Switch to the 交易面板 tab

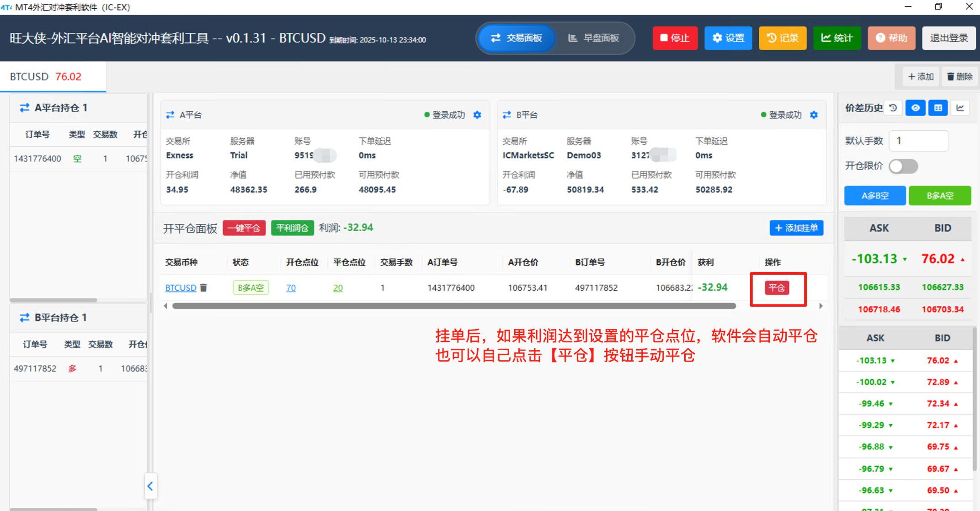tap(517, 38)
